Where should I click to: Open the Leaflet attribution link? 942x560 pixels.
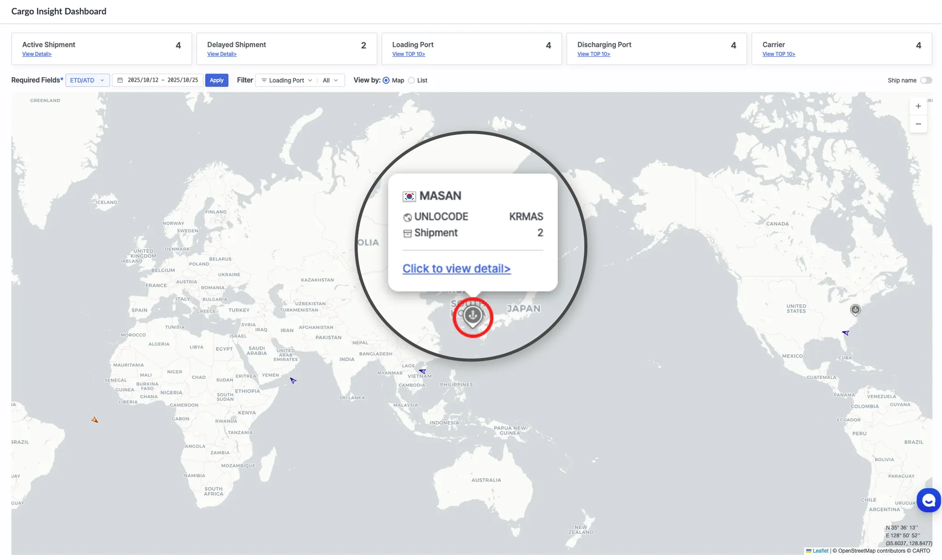pos(820,551)
